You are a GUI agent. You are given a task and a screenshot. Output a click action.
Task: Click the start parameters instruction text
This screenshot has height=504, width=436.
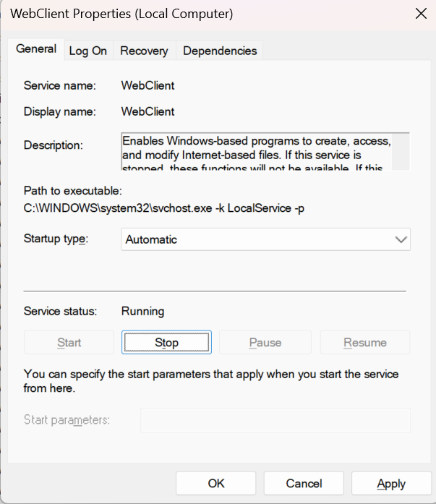211,381
